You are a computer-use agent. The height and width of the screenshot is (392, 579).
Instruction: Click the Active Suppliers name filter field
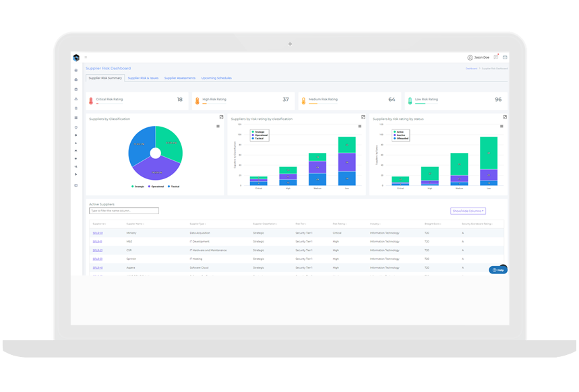pos(124,211)
